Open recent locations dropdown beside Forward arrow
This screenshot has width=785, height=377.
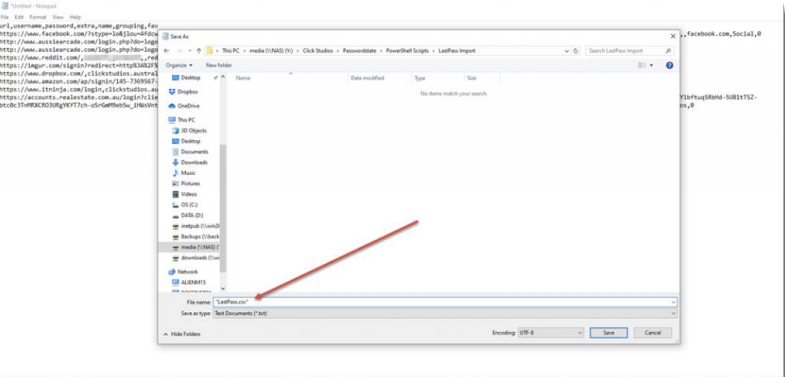point(189,51)
